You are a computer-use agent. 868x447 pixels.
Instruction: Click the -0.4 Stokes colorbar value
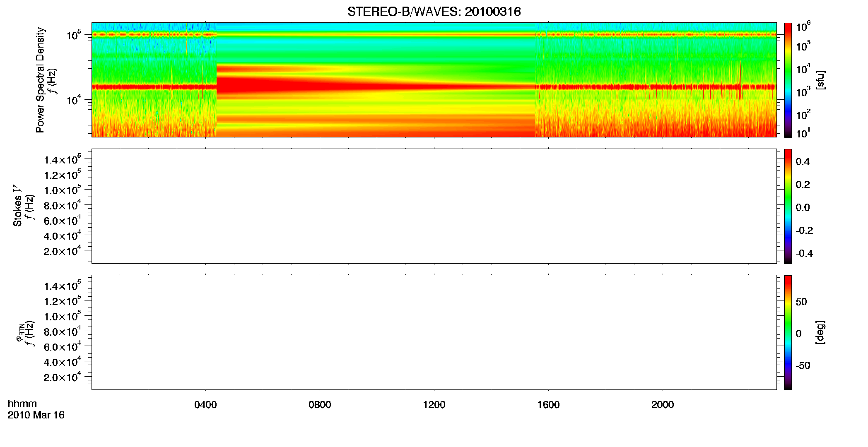pos(804,254)
